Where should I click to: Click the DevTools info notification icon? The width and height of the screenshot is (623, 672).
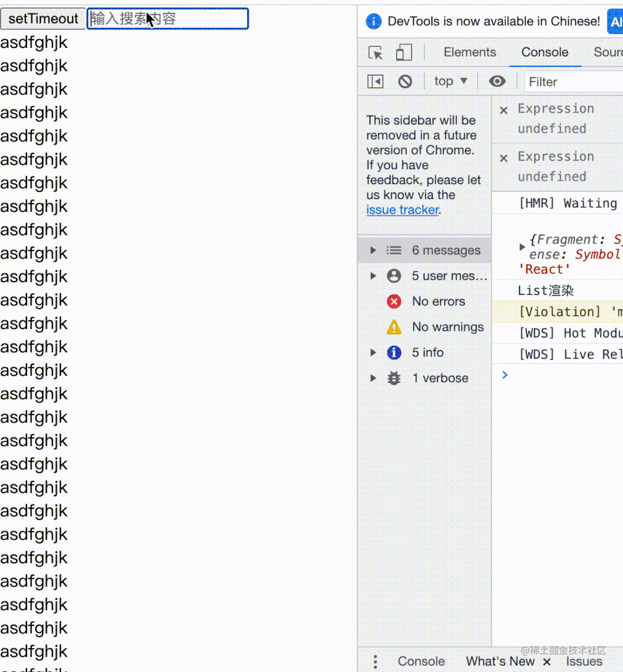[374, 21]
